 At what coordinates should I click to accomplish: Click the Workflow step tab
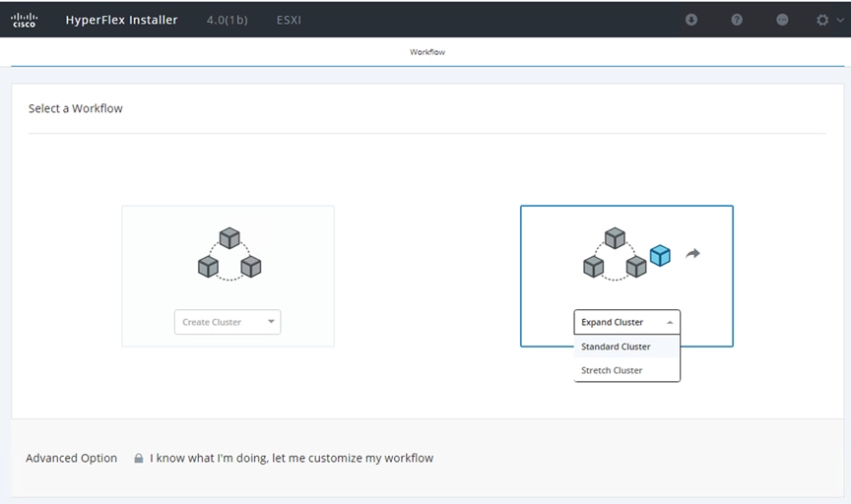(427, 52)
